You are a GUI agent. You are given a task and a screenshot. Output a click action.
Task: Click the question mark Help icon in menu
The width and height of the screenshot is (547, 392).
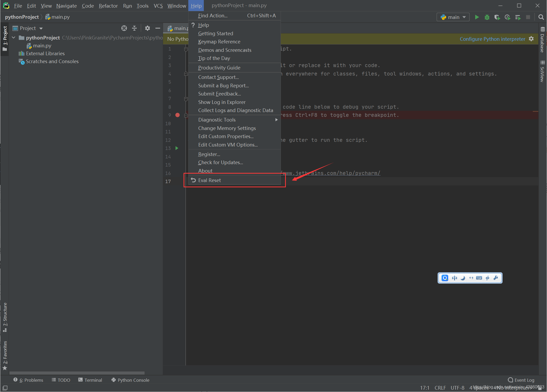click(193, 25)
